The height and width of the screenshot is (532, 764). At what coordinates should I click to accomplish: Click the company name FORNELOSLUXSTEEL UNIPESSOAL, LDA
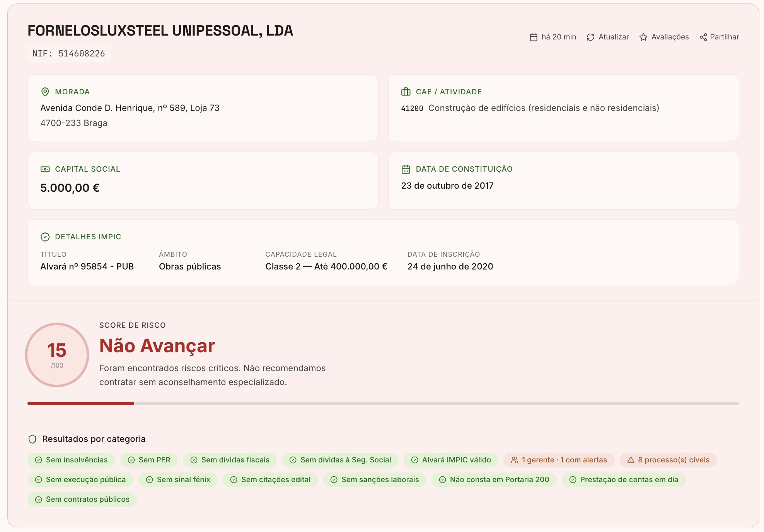(160, 31)
